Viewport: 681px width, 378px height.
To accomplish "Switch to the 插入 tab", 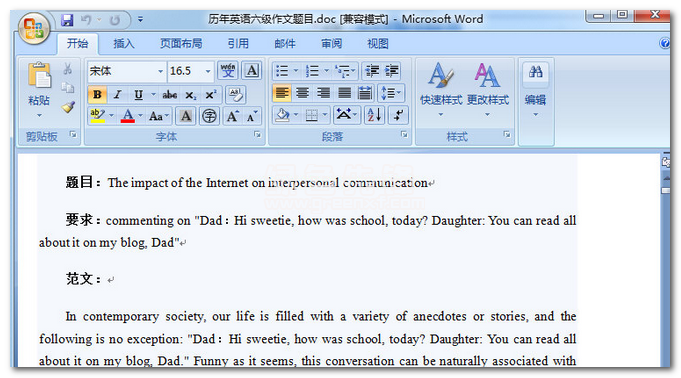I will click(124, 43).
